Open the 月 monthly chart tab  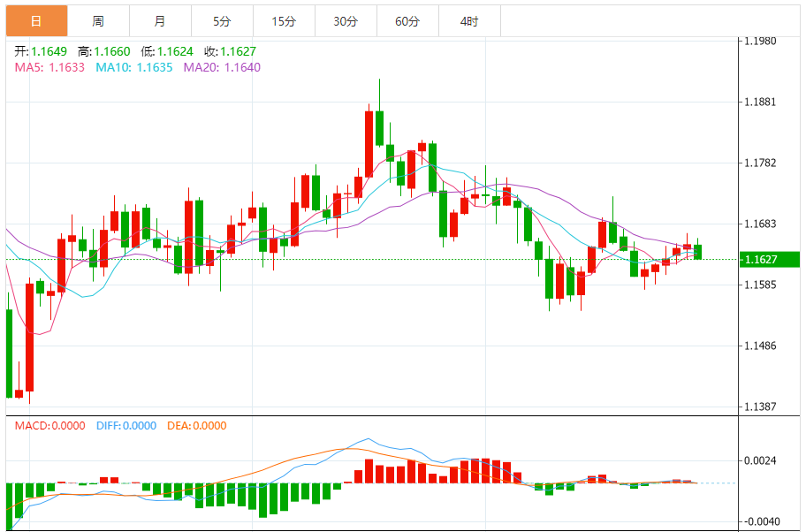coord(159,20)
